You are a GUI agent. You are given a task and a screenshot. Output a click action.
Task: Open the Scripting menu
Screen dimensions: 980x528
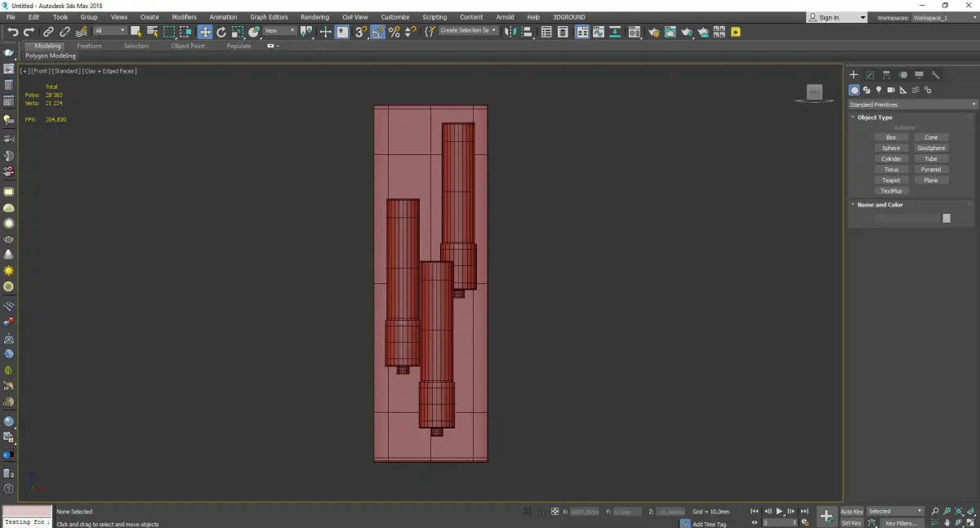point(434,17)
